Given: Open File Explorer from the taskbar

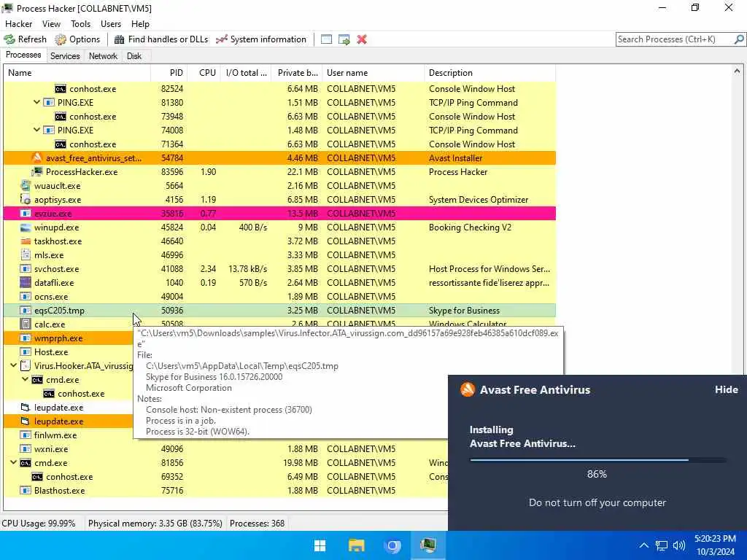Looking at the screenshot, I should 356,545.
